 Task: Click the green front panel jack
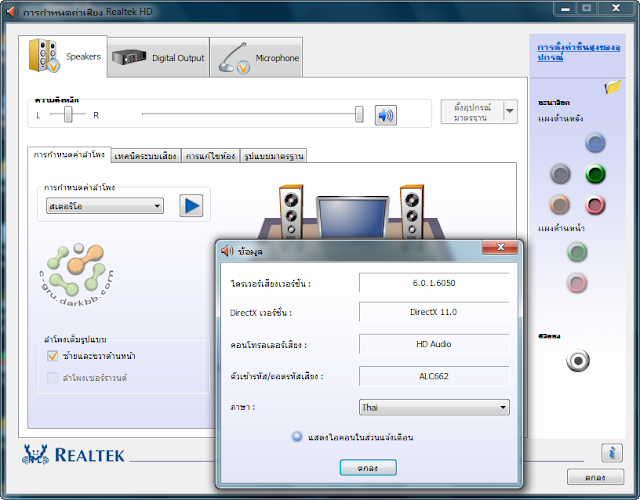[x=577, y=252]
